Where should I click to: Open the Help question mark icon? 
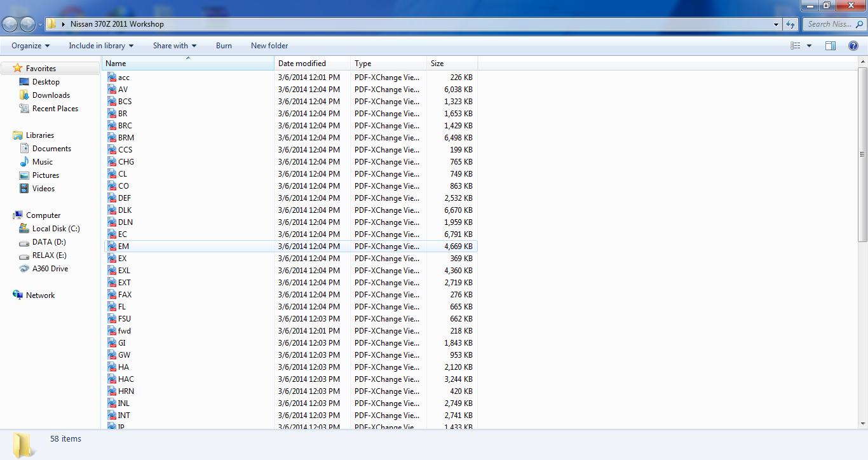pyautogui.click(x=853, y=46)
